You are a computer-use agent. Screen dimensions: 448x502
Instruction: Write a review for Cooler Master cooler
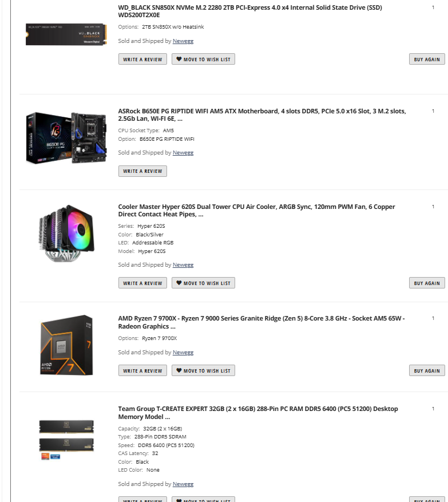tap(142, 283)
